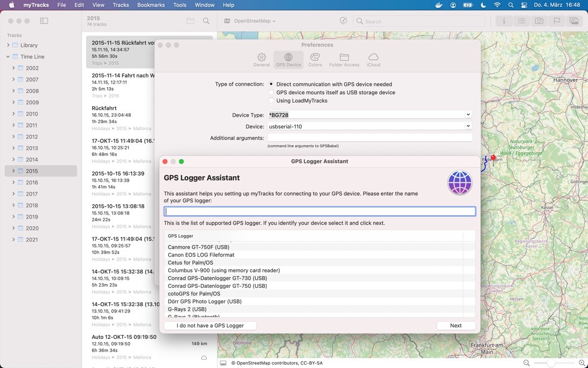The width and height of the screenshot is (588, 368).
Task: Click the purple globe assistant icon
Action: [x=460, y=183]
